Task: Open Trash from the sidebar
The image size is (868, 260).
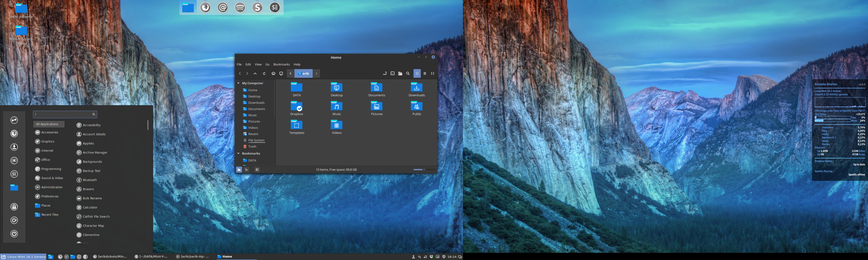Action: (252, 147)
